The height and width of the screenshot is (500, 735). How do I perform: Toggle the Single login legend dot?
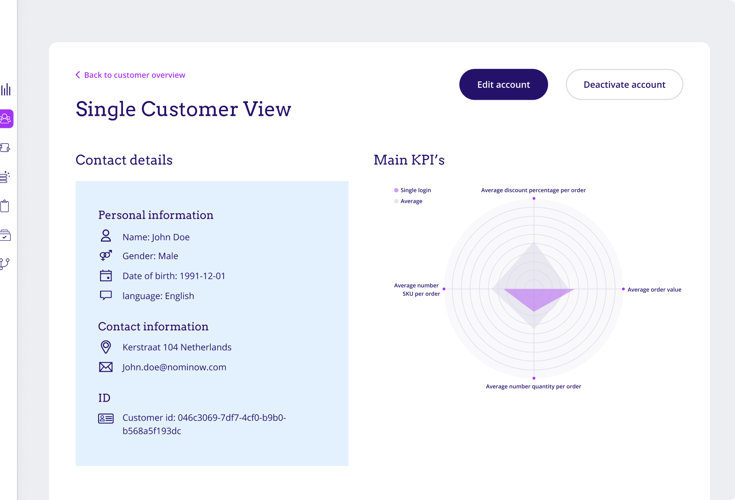[x=396, y=190]
